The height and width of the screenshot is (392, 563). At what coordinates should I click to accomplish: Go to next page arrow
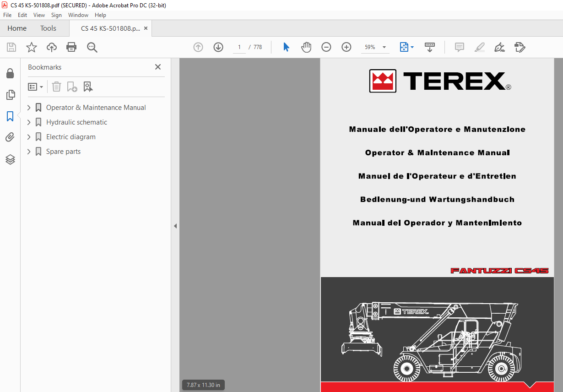218,47
